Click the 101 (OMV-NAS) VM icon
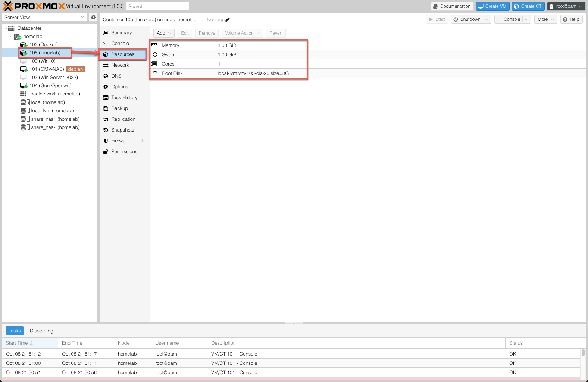 [x=24, y=69]
